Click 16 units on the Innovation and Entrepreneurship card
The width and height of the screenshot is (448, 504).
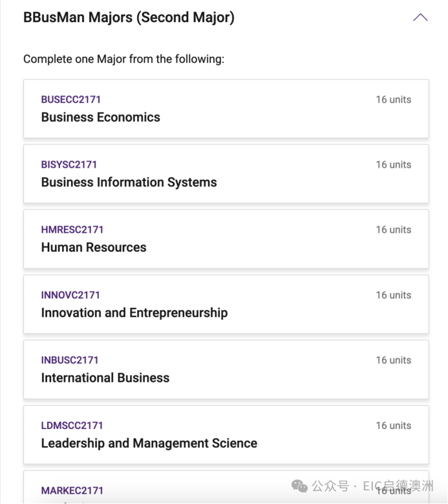pos(393,295)
